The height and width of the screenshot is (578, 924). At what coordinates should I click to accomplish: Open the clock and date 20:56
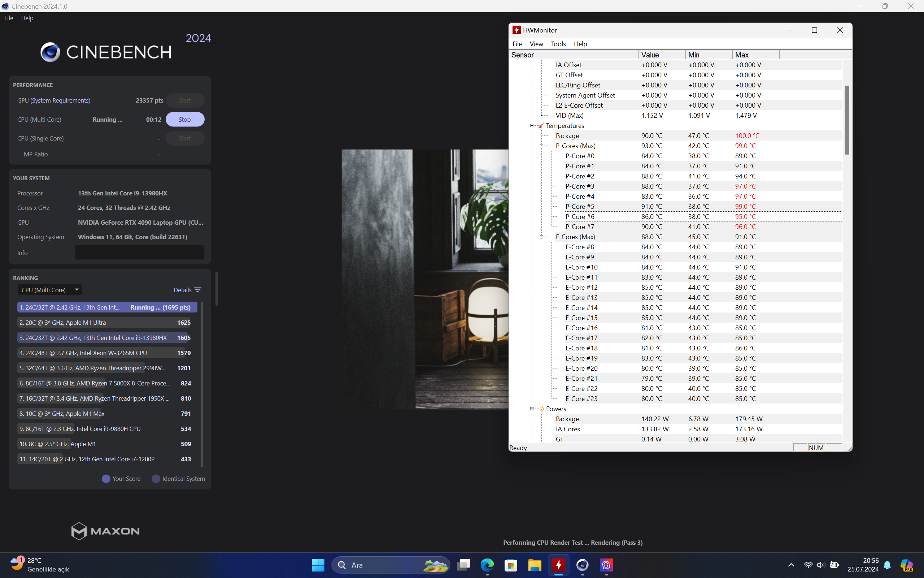click(x=863, y=565)
